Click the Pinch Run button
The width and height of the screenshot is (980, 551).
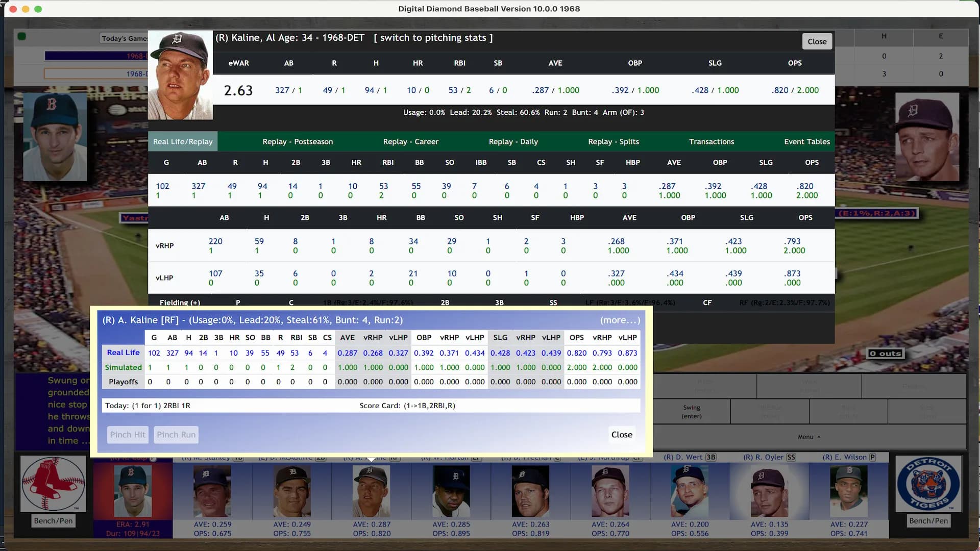coord(176,435)
